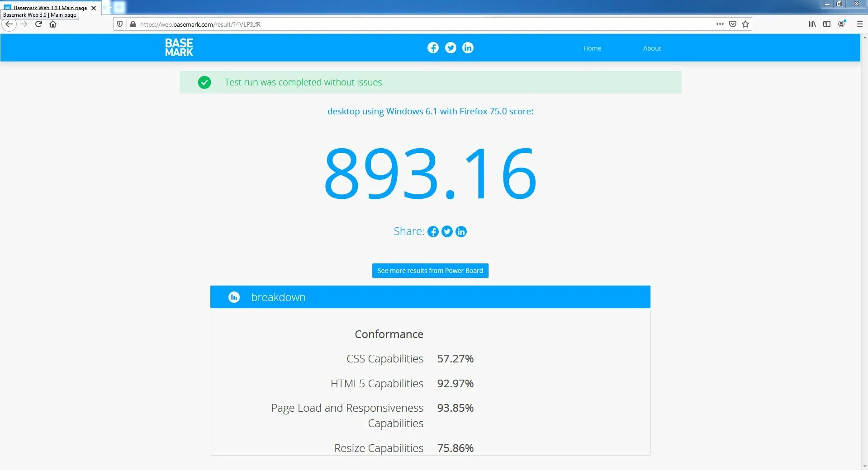Click 'Test run was completed without issues'

[x=303, y=82]
